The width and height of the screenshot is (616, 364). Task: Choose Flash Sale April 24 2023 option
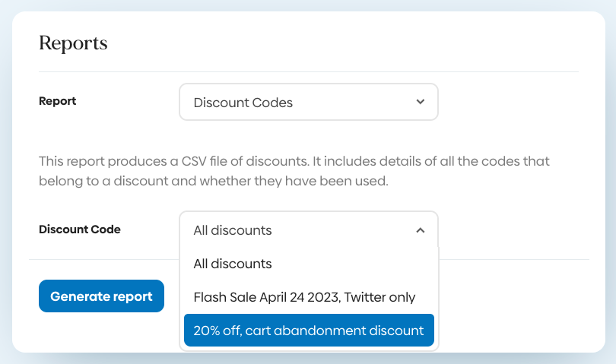click(x=304, y=297)
